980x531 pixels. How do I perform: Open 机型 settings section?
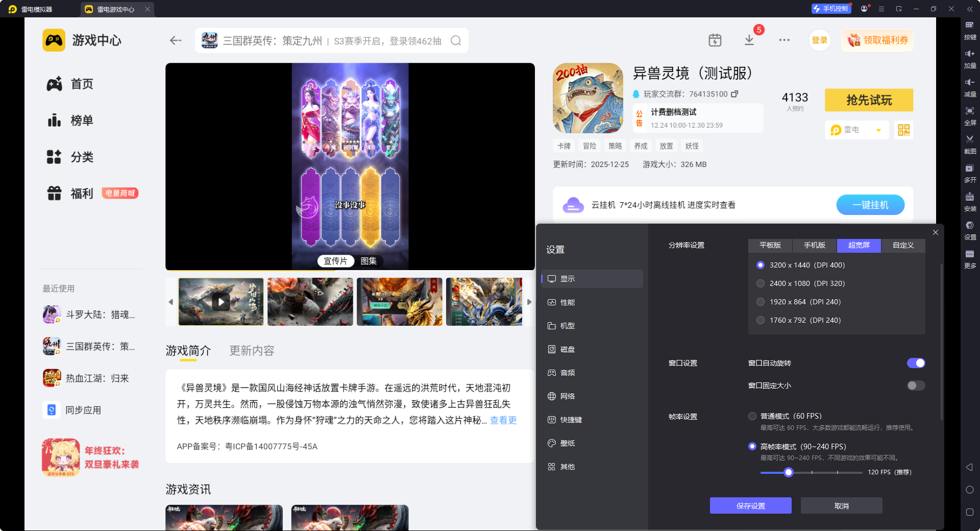(592, 326)
